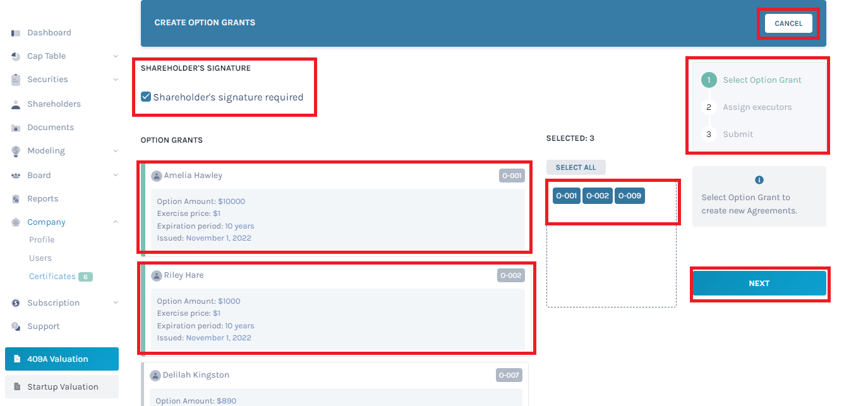
Task: Select the Securities icon
Action: [14, 79]
